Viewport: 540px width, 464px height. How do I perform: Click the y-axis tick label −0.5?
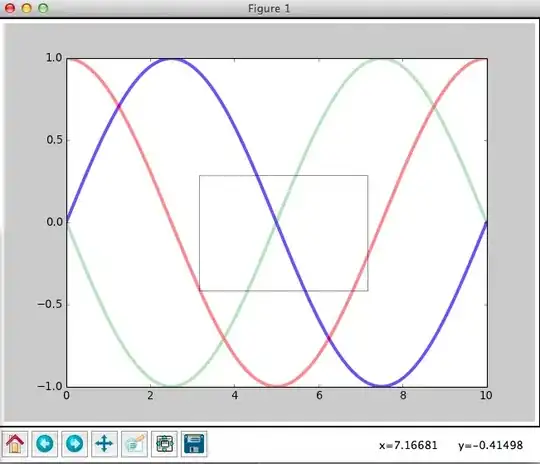pyautogui.click(x=50, y=304)
